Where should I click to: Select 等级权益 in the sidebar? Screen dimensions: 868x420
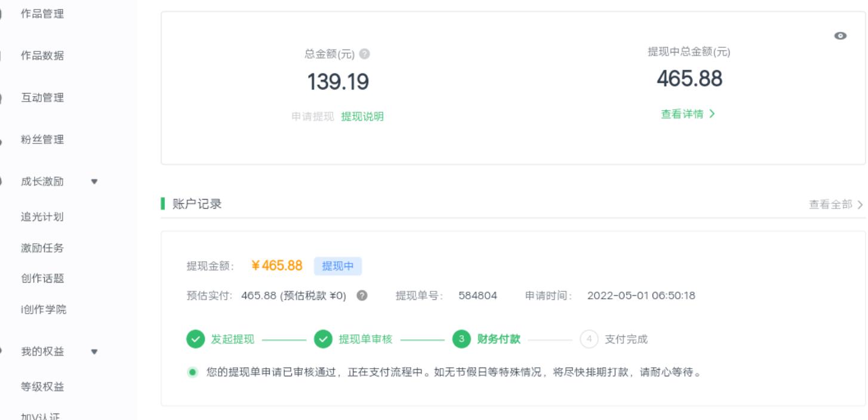click(43, 386)
